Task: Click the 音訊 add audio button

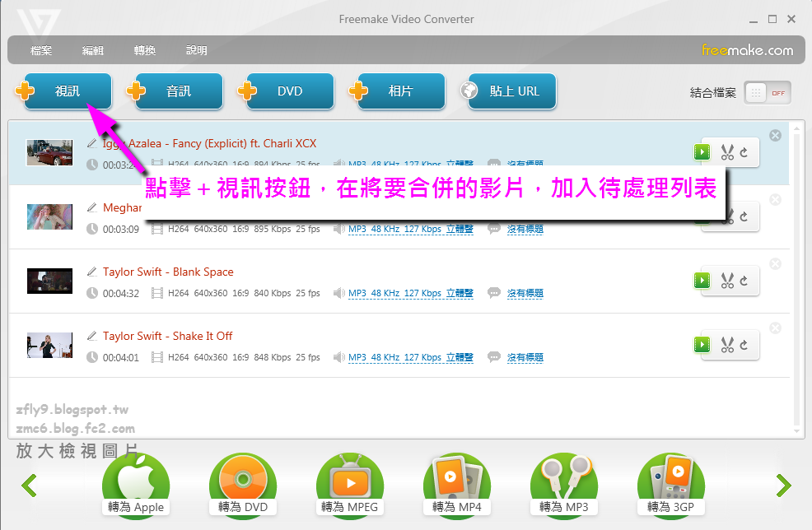Action: pyautogui.click(x=179, y=91)
